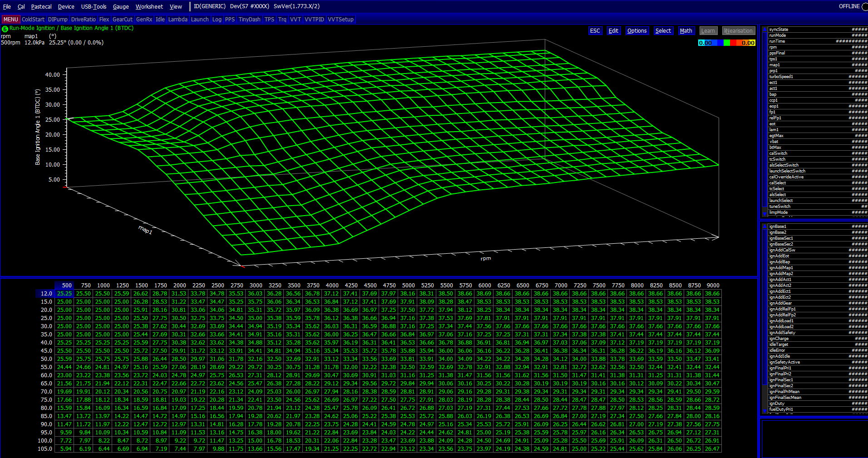The width and height of the screenshot is (868, 458).
Task: Switch to the Trq tab
Action: click(282, 20)
